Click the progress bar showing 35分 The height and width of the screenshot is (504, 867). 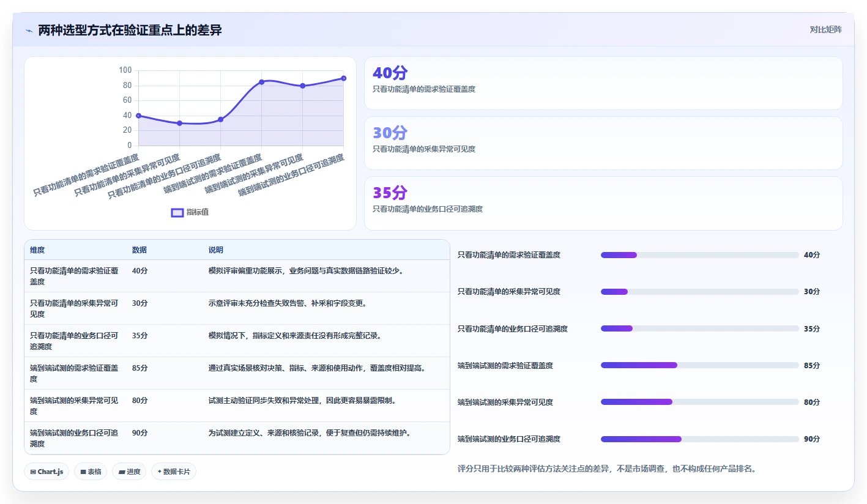click(x=700, y=328)
